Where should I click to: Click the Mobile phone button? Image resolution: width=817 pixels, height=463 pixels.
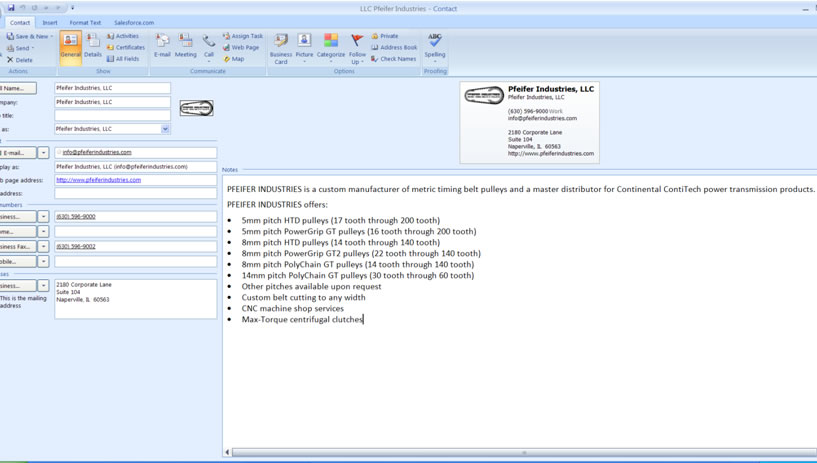point(18,261)
